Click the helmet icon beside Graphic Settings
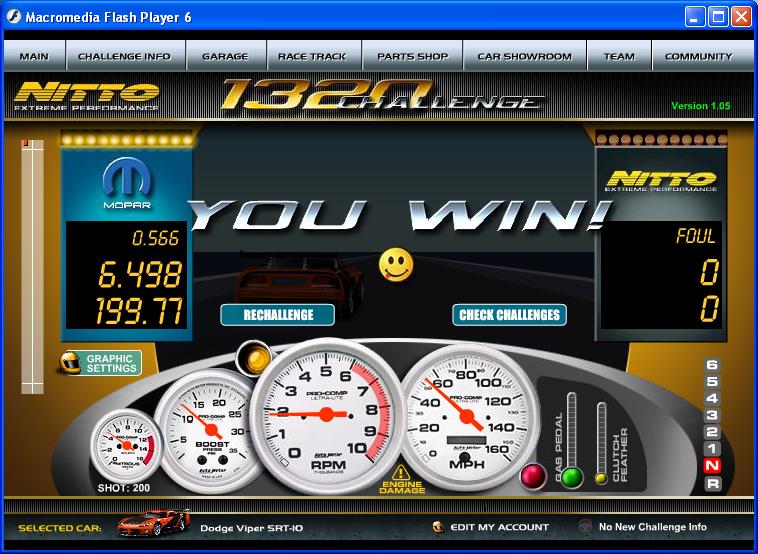This screenshot has height=554, width=758. tap(70, 363)
